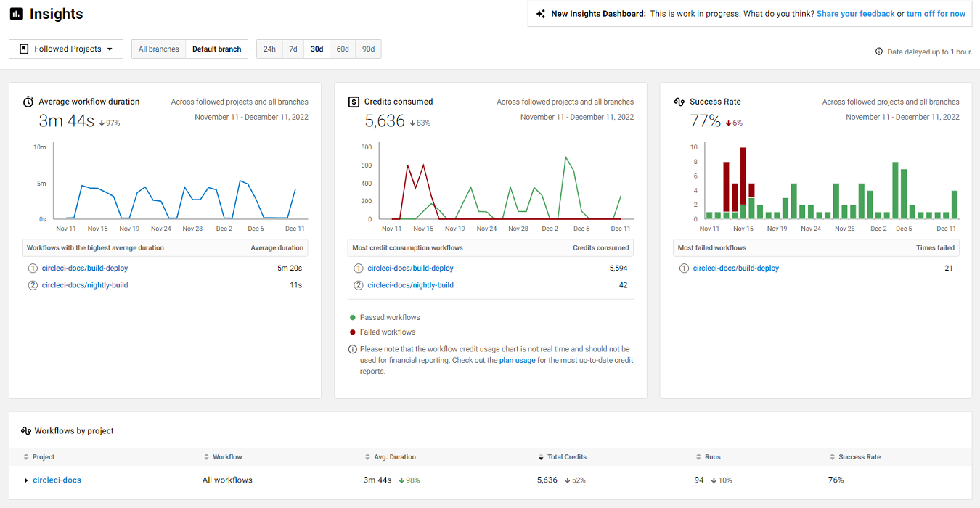Click the turn off for now link
The width and height of the screenshot is (980, 508).
(x=936, y=13)
